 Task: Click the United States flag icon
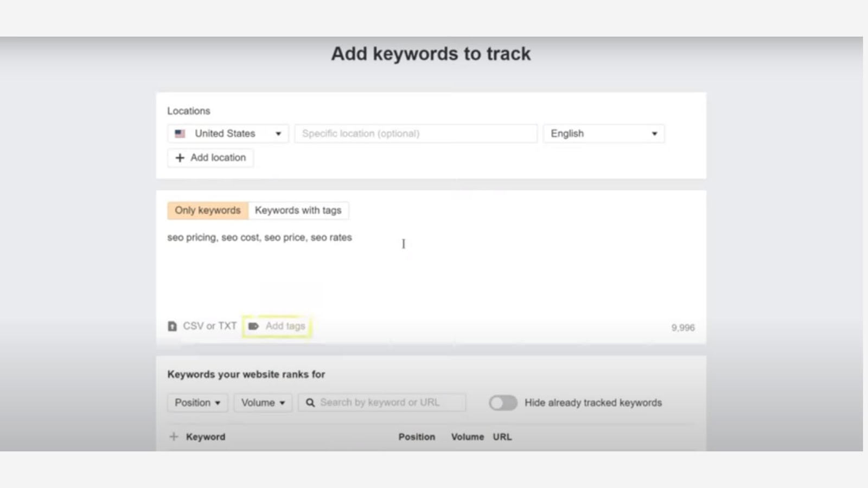[180, 133]
